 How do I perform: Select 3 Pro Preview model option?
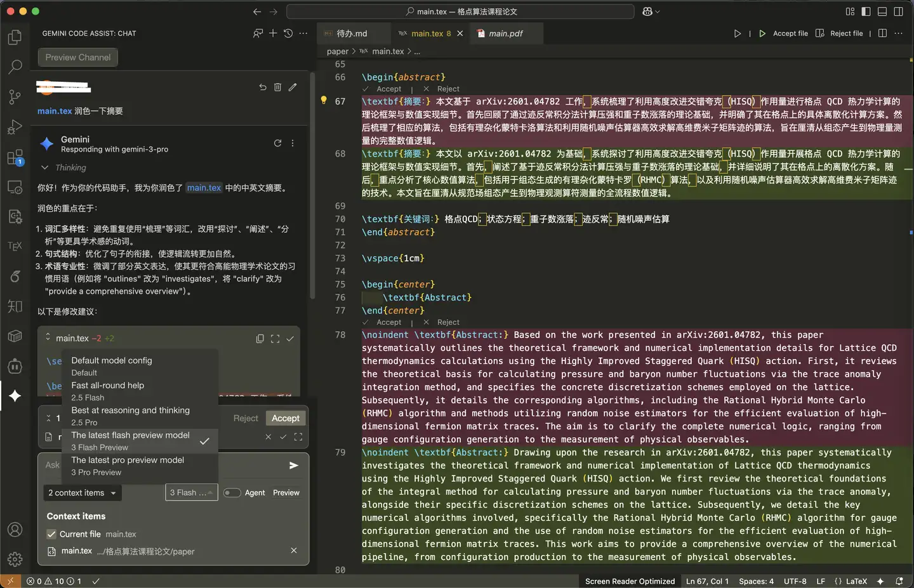pos(128,466)
